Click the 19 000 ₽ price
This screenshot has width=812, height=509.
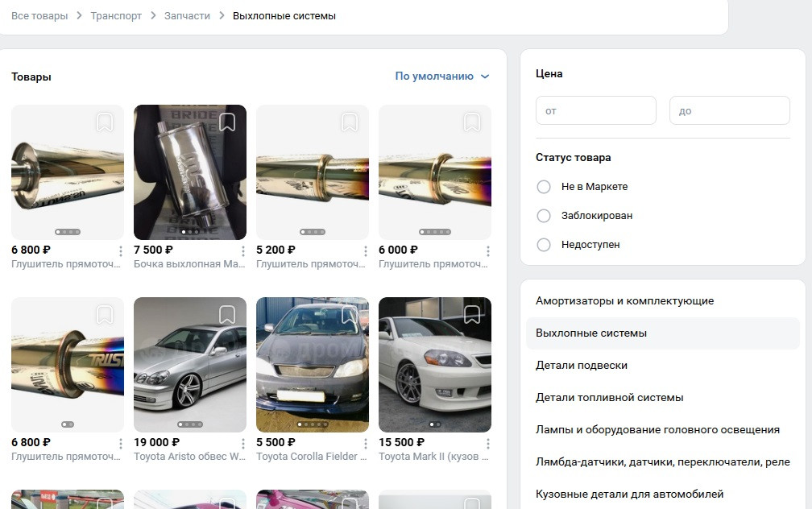pyautogui.click(x=156, y=442)
